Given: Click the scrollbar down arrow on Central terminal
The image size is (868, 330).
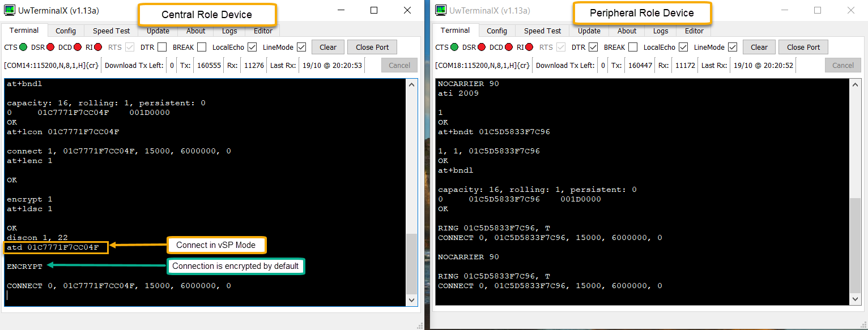Looking at the screenshot, I should click(x=412, y=299).
